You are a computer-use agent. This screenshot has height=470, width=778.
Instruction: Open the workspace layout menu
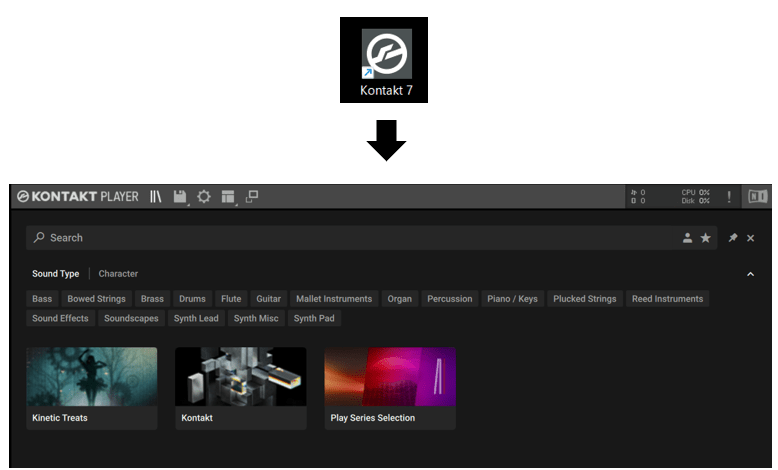tap(228, 197)
